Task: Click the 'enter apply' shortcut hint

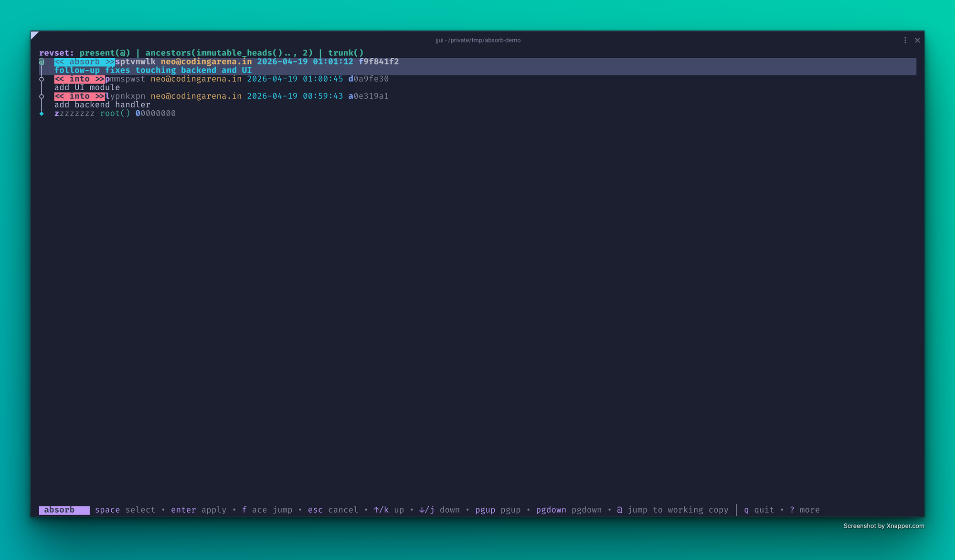Action: pos(199,510)
